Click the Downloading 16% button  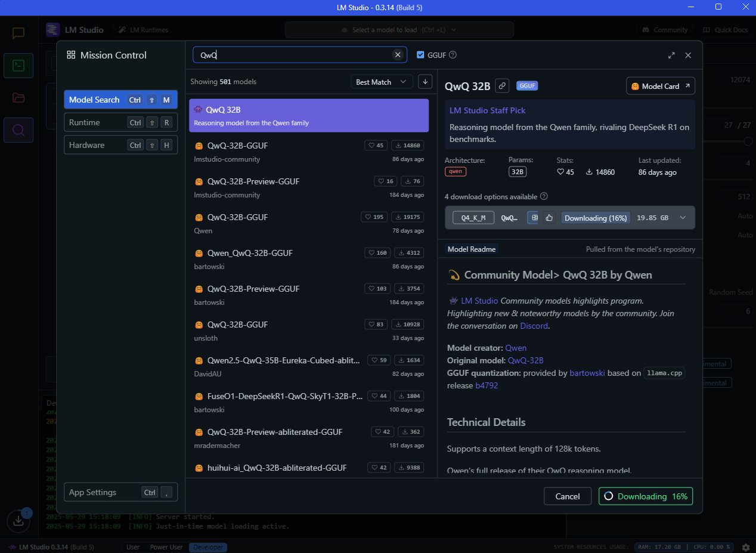646,496
